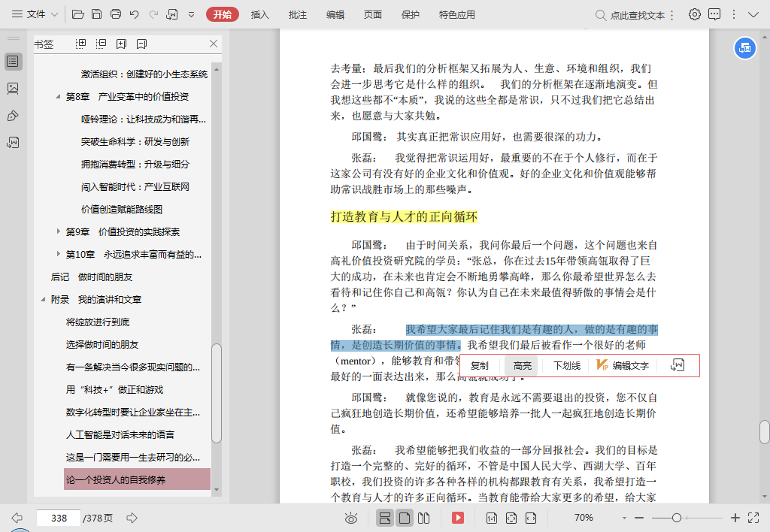Toggle the eye protection mode icon
This screenshot has height=532, width=770.
[351, 518]
